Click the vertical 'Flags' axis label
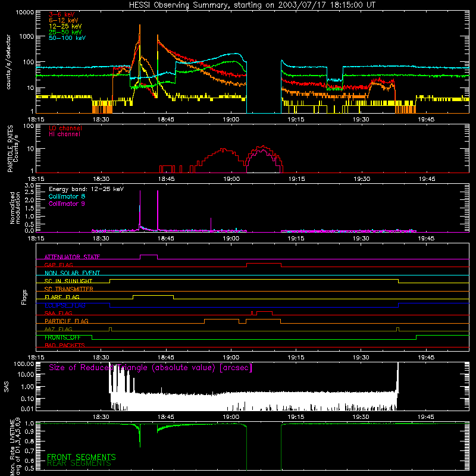476x476 pixels. pos(24,297)
